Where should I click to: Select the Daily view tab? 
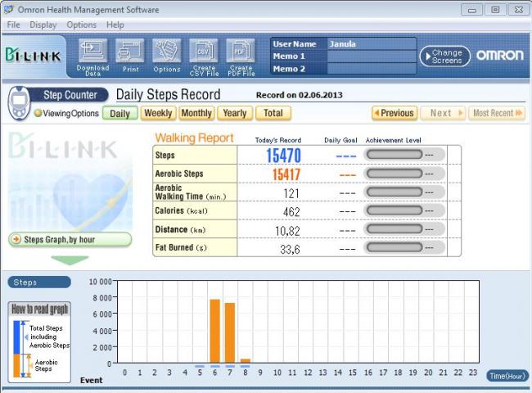[x=119, y=113]
